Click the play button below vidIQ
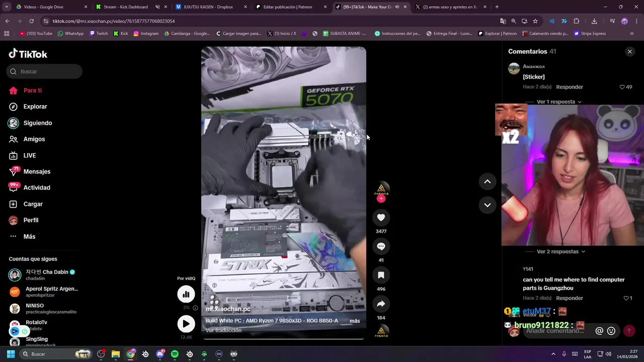 click(186, 324)
